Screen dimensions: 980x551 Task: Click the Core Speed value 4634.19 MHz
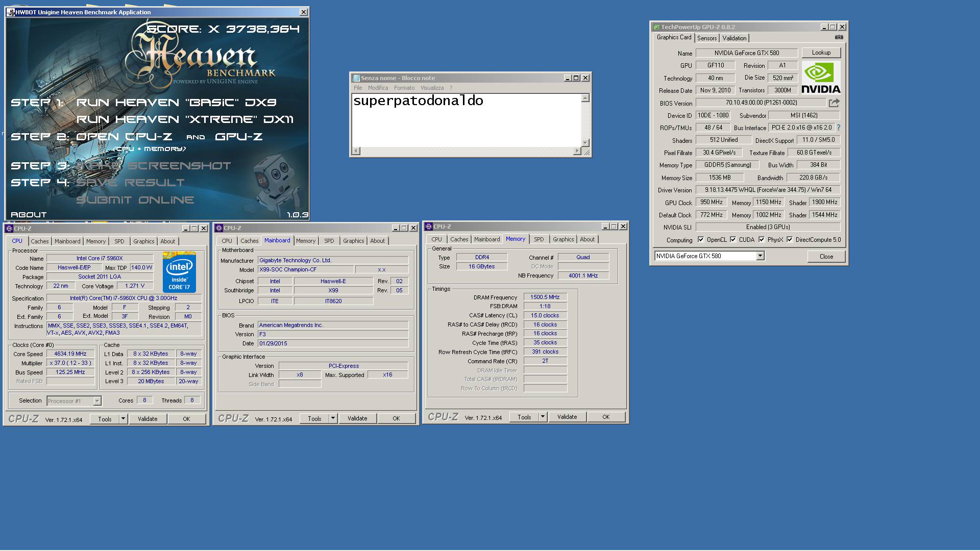(x=70, y=354)
